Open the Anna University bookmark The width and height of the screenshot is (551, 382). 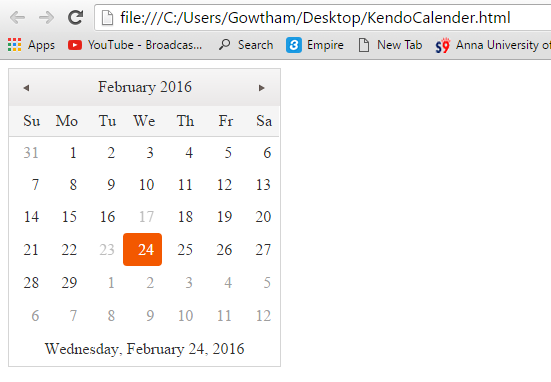(x=493, y=45)
